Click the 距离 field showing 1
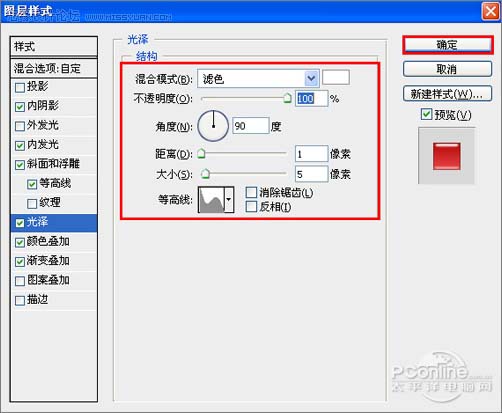The width and height of the screenshot is (502, 413). click(x=312, y=154)
